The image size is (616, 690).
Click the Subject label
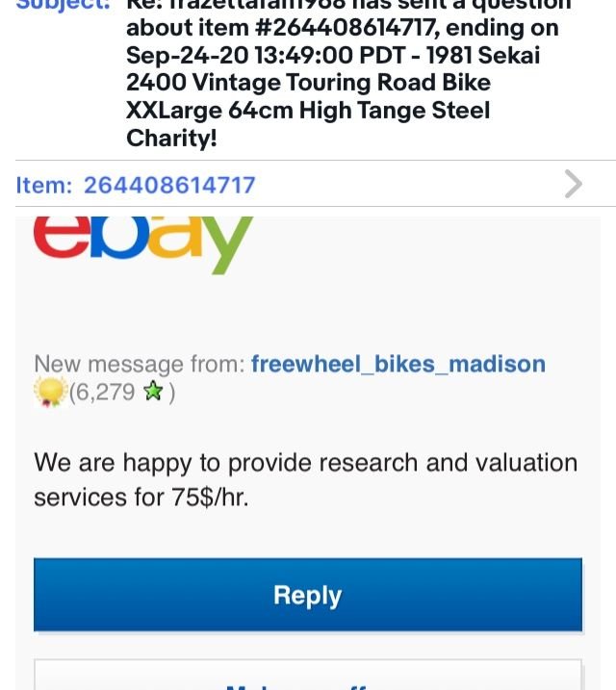[x=63, y=5]
